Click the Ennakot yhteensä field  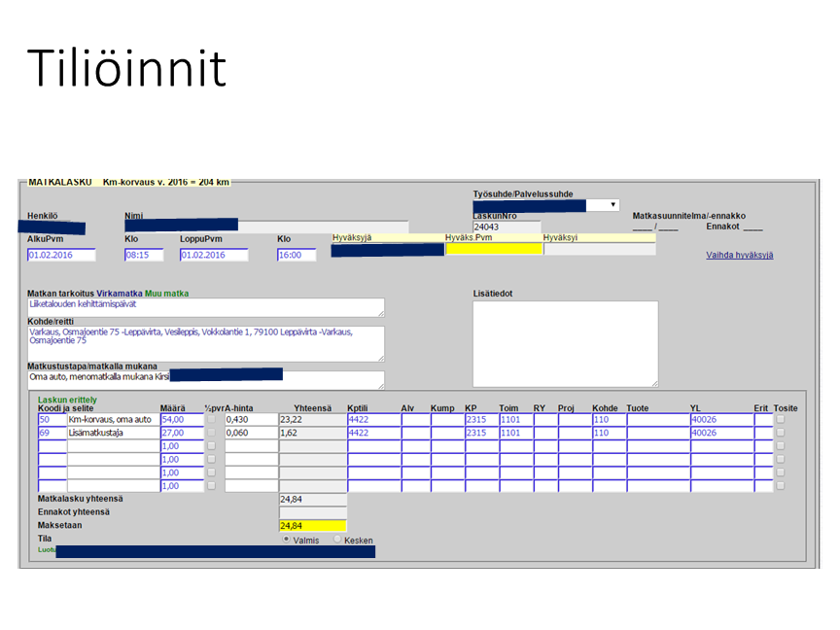coord(312,512)
